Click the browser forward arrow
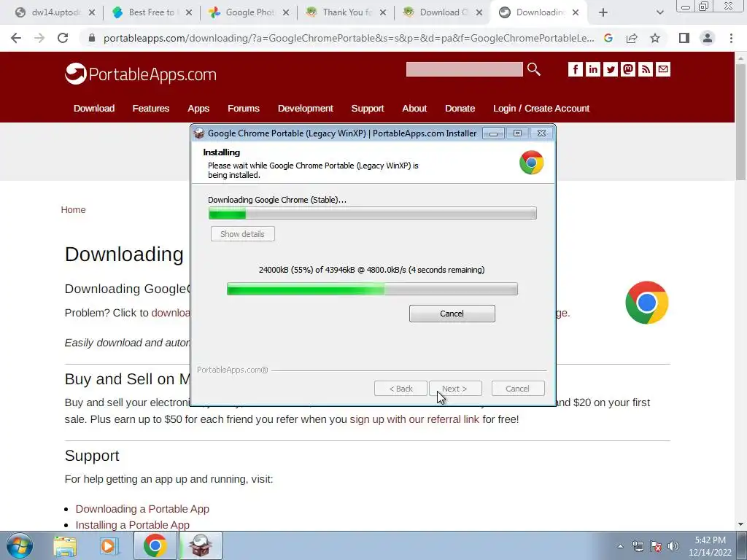Image resolution: width=747 pixels, height=560 pixels. 39,38
